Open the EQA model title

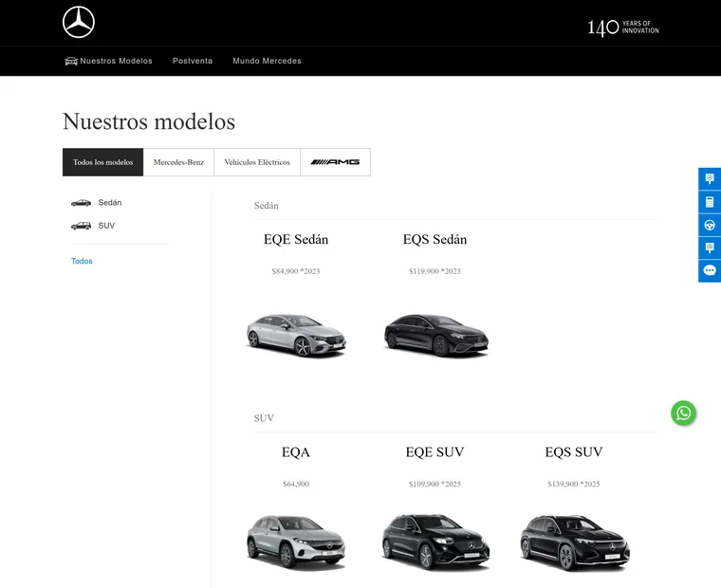click(296, 452)
